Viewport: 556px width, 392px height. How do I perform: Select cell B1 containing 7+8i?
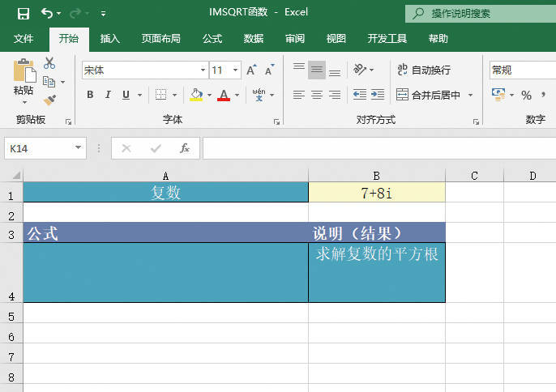pos(376,193)
